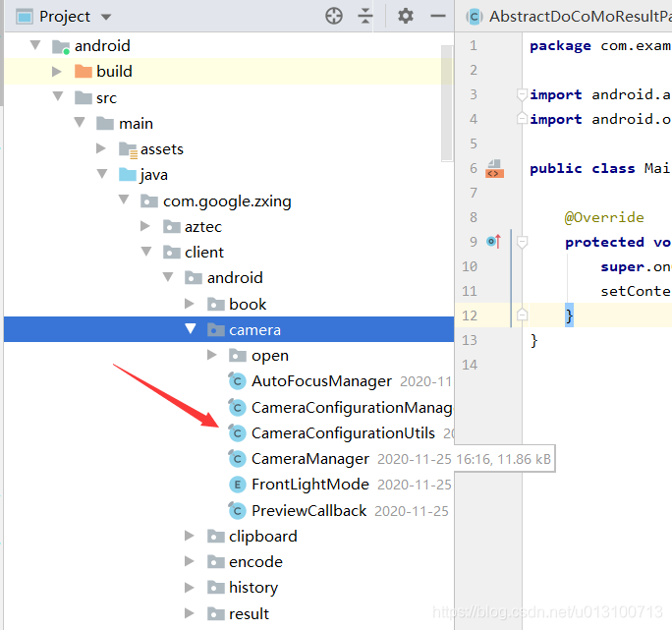Select the PreviewCallback class file
672x630 pixels.
[x=308, y=510]
